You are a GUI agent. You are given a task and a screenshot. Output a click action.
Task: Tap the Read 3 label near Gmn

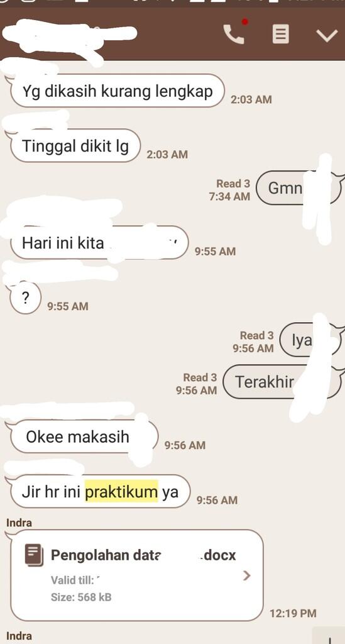coord(233,184)
